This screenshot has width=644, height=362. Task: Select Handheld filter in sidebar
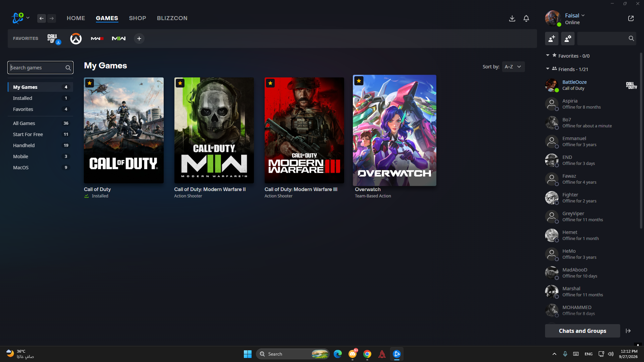click(x=40, y=145)
